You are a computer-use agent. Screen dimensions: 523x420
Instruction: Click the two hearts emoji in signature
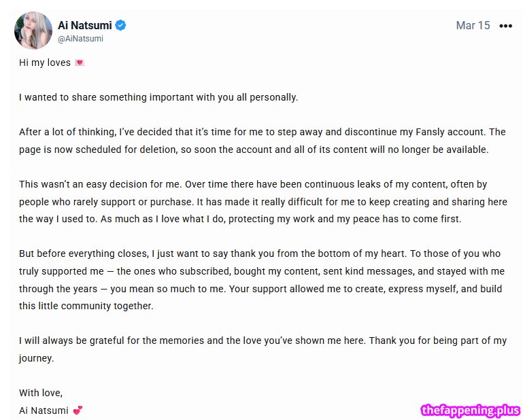77,410
